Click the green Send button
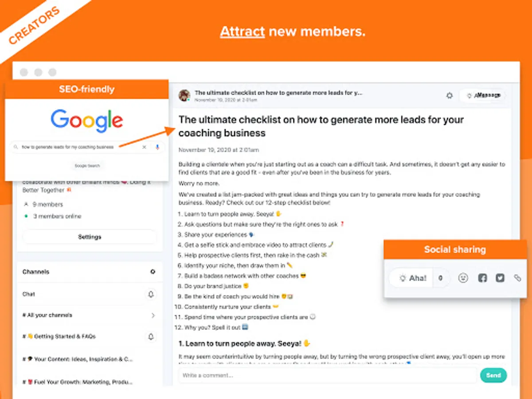Viewport: 532px width, 399px height. pyautogui.click(x=493, y=375)
